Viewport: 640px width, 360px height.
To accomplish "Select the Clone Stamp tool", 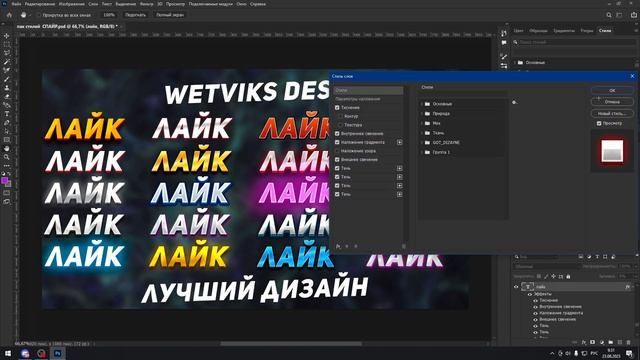I will [7, 88].
